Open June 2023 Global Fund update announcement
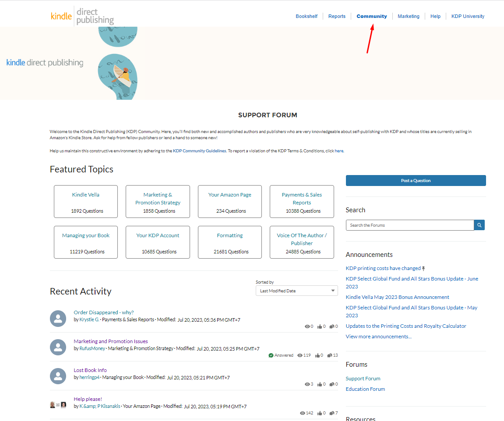 pos(412,283)
